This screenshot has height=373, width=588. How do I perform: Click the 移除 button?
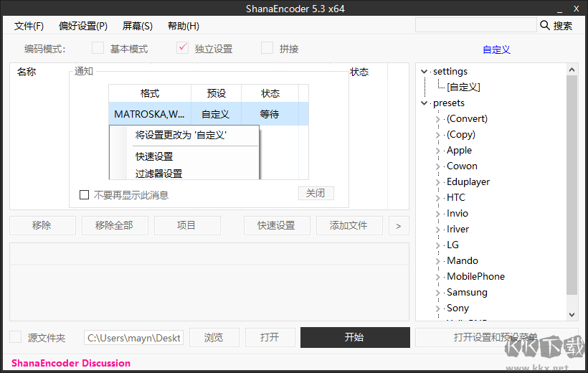[x=43, y=225]
